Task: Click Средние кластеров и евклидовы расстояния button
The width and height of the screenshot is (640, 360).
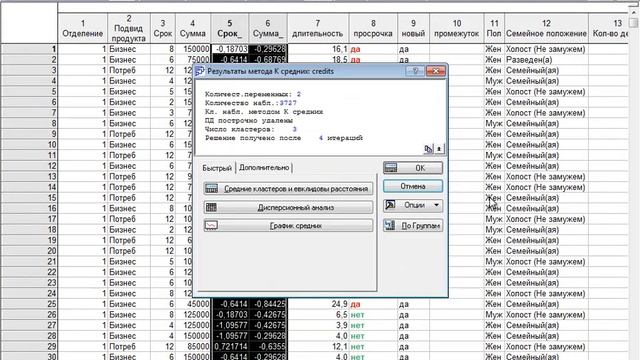Action: [288, 189]
